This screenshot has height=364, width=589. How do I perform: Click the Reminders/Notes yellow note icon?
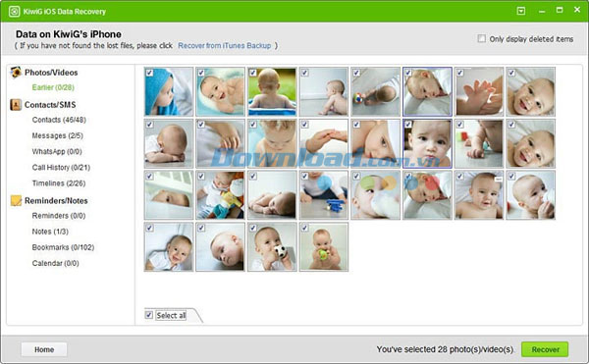point(16,201)
